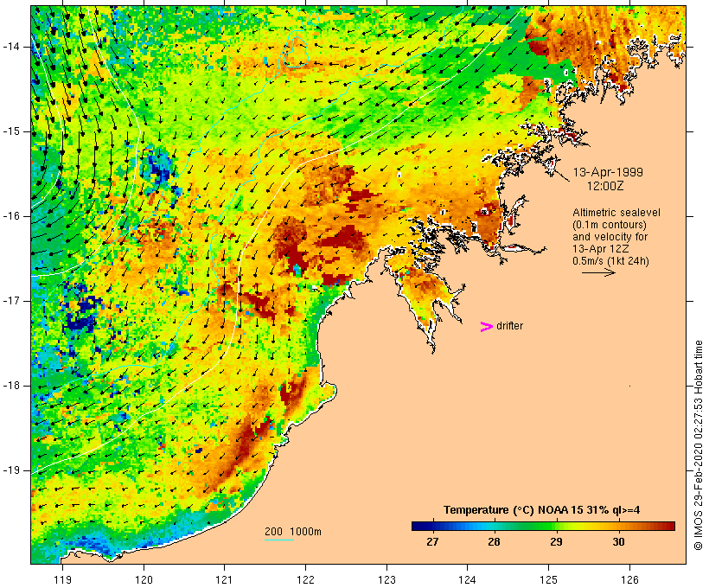Click the colorbar label '27'
The width and height of the screenshot is (709, 588).
tap(432, 541)
